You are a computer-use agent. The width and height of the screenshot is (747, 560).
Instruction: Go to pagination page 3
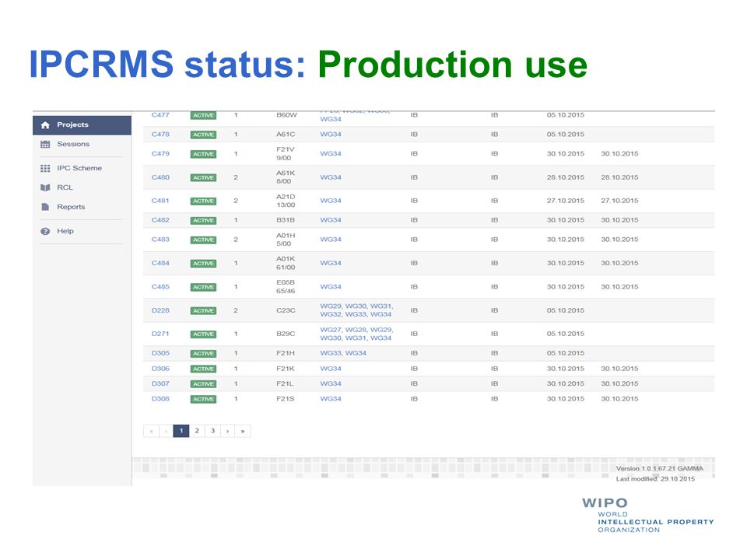(x=213, y=431)
